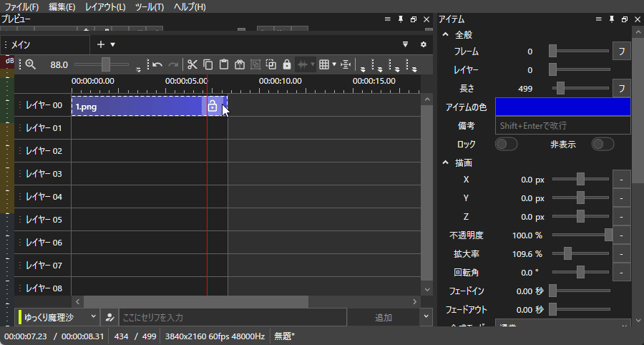The height and width of the screenshot is (345, 644).
Task: Toggle the 非表示 switch on
Action: click(x=602, y=144)
